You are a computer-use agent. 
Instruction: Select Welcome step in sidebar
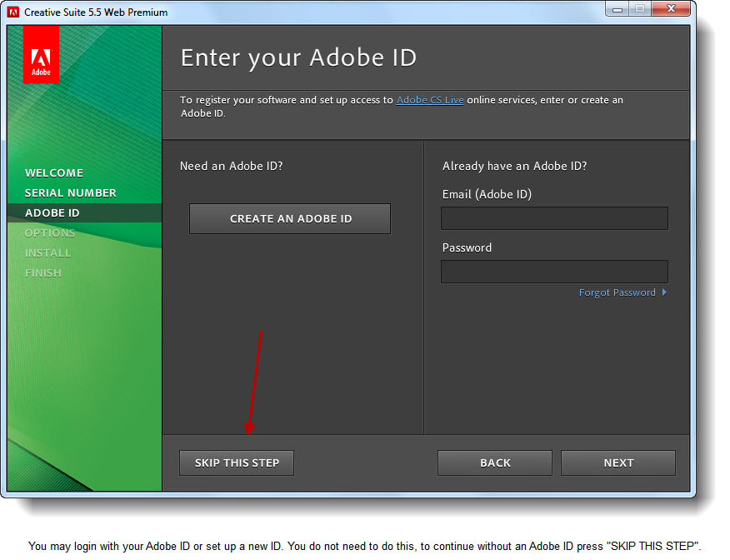(54, 172)
